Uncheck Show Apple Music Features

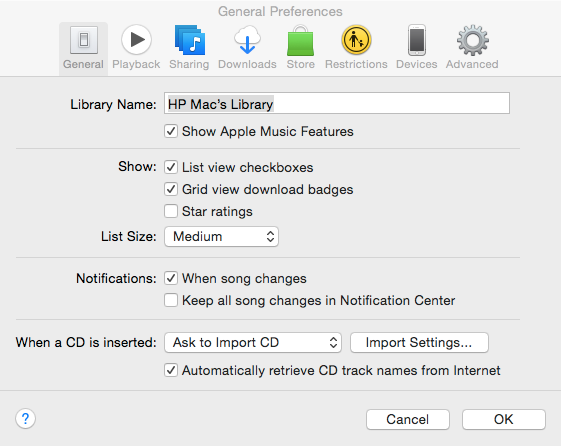(x=171, y=131)
